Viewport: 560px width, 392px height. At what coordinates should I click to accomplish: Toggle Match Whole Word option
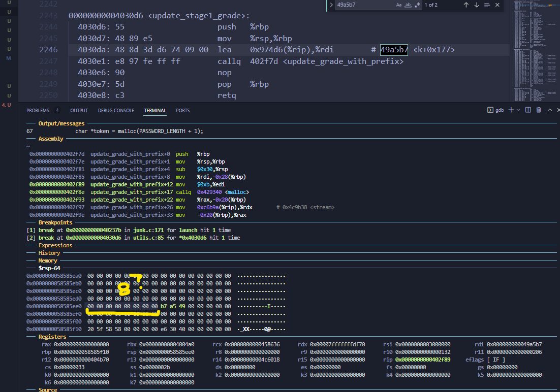tap(408, 5)
